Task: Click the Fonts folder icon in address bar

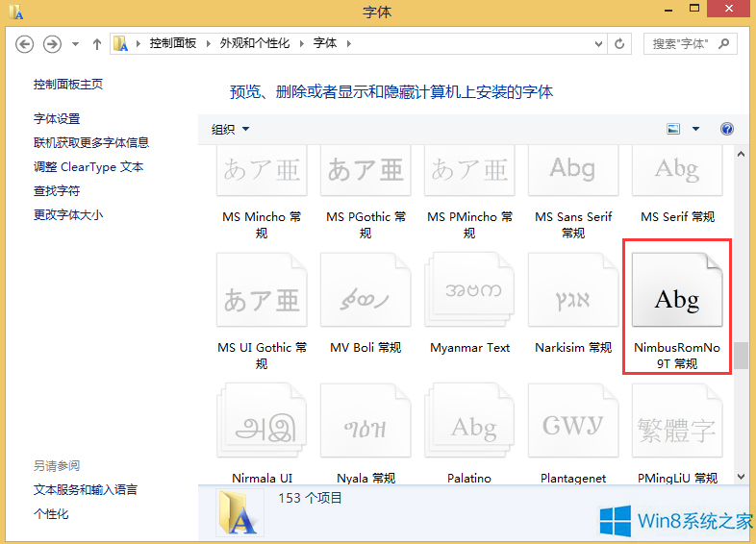Action: point(121,43)
